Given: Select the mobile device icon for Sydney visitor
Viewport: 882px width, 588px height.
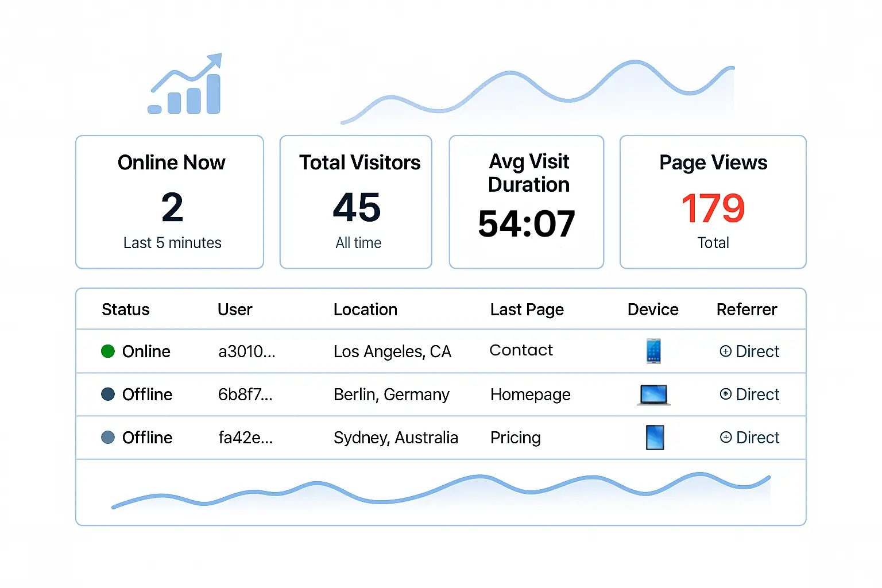Looking at the screenshot, I should click(655, 438).
